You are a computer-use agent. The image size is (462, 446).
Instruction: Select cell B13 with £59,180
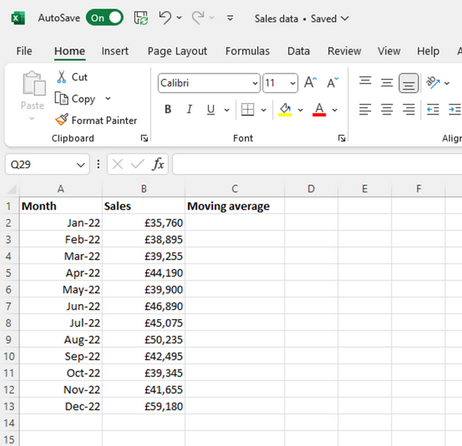[144, 406]
